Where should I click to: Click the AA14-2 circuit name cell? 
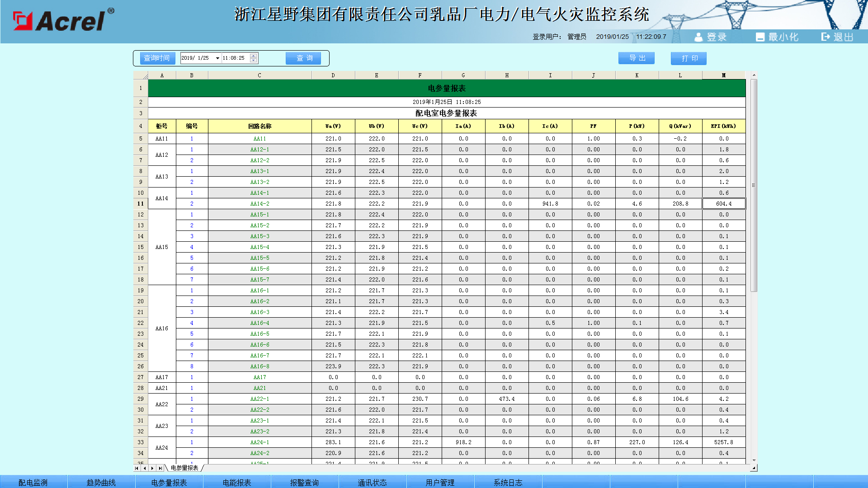click(x=259, y=204)
